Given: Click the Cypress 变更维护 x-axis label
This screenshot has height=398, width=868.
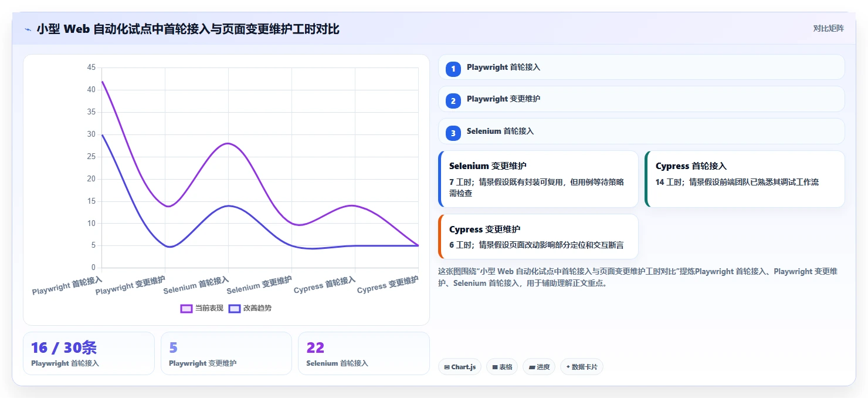Looking at the screenshot, I should click(388, 285).
